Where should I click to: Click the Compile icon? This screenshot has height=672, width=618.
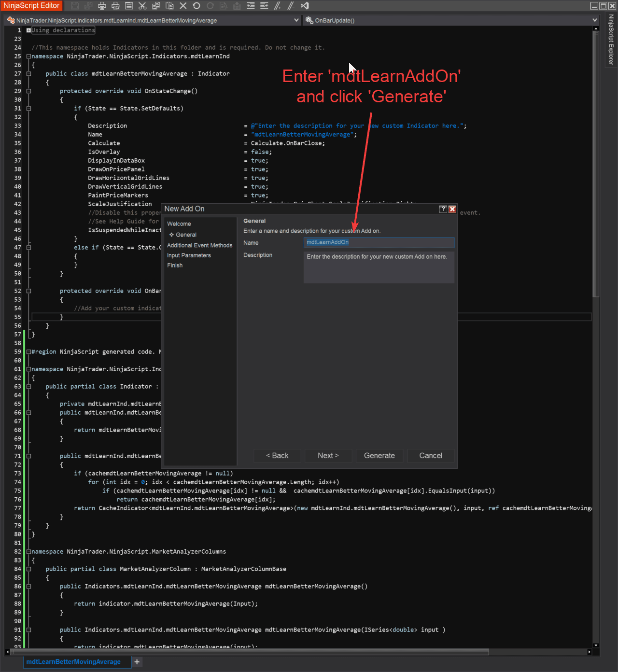[237, 6]
